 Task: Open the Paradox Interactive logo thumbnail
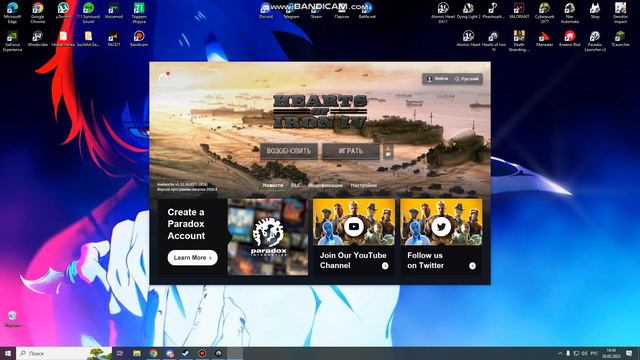point(268,237)
